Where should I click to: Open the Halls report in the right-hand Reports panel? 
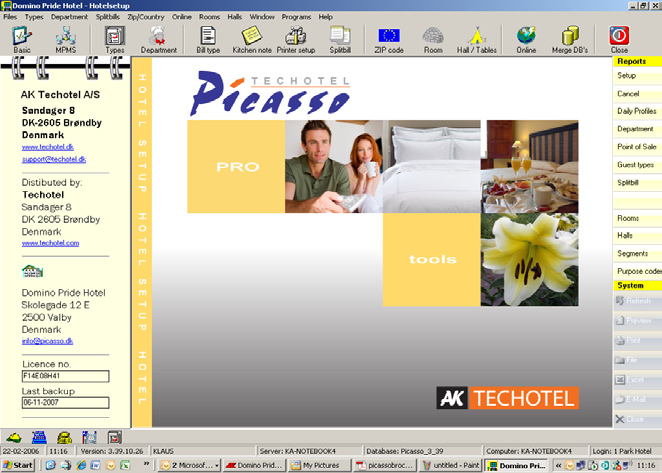coord(638,236)
